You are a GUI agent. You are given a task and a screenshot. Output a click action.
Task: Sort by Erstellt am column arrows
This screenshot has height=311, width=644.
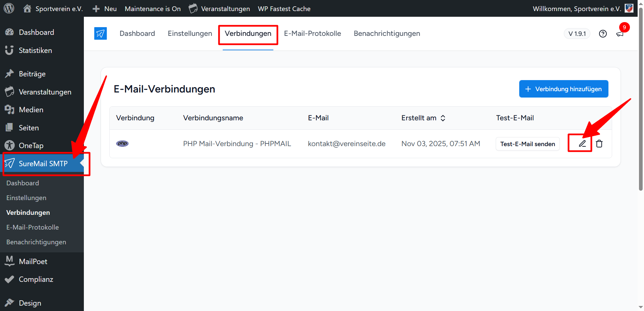pos(443,118)
